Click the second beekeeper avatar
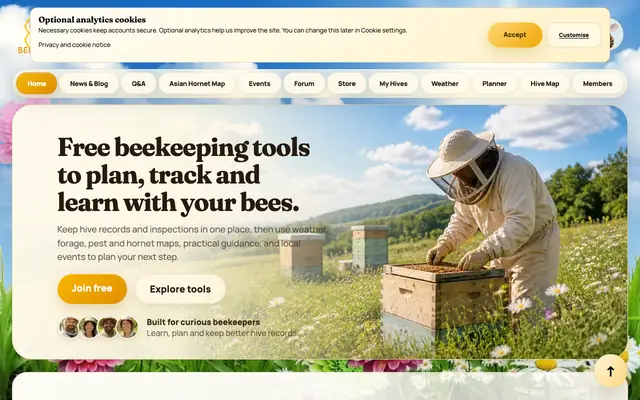The height and width of the screenshot is (400, 640). [89, 327]
